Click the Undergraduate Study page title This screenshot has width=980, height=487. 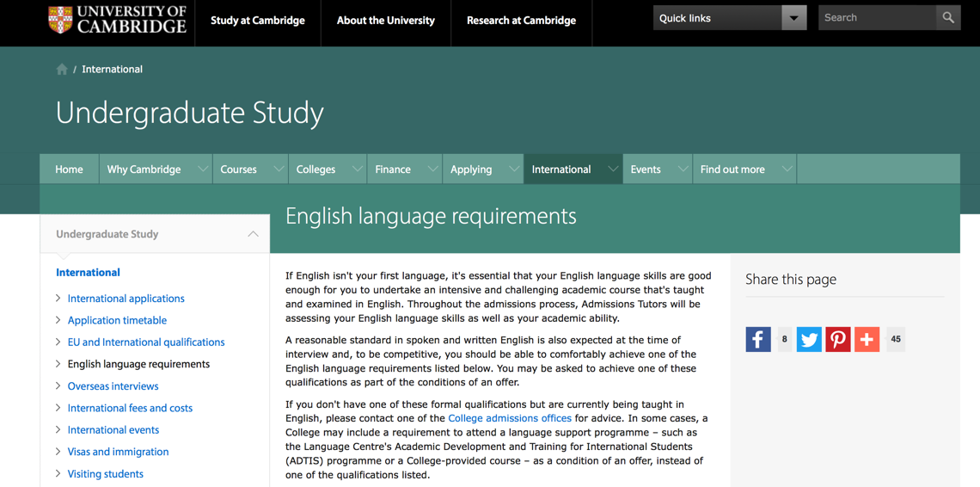point(190,113)
